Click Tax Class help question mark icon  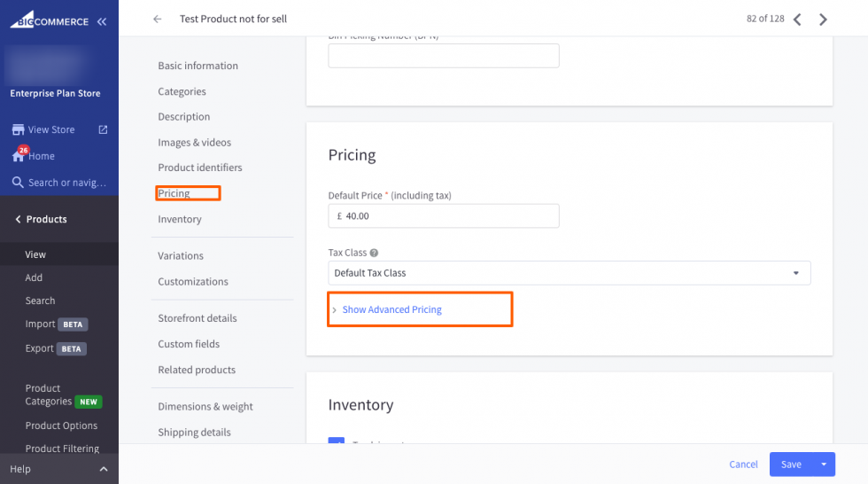pos(374,253)
